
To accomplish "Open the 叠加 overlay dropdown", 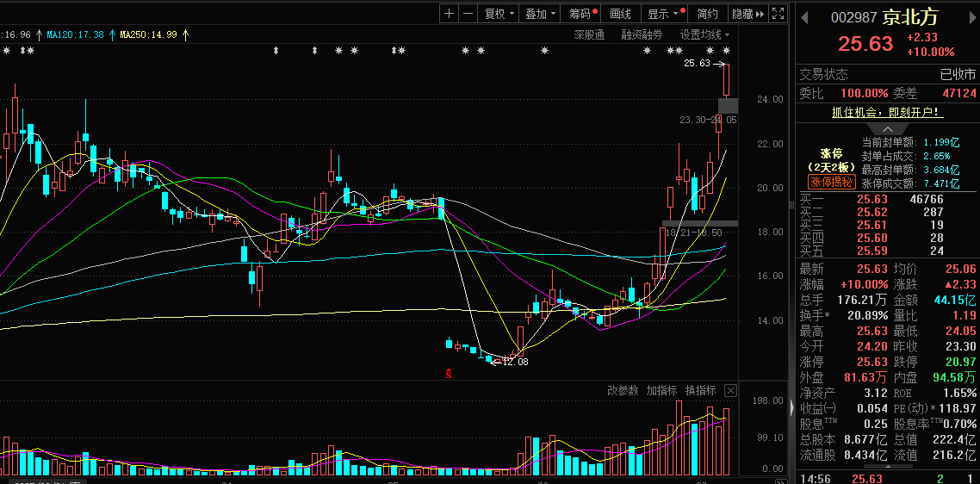I will (x=541, y=14).
